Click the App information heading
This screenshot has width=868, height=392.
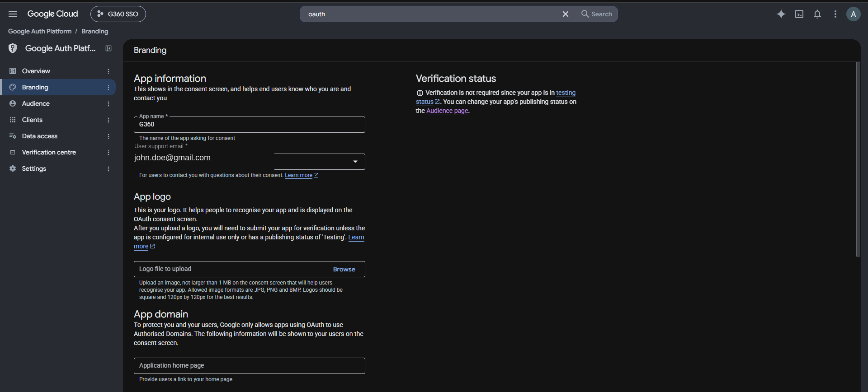(170, 78)
